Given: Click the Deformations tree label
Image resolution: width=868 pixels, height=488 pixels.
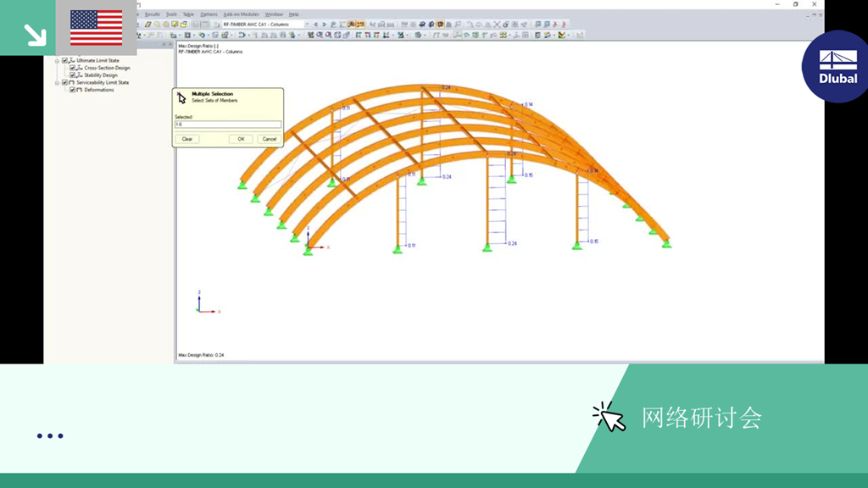Looking at the screenshot, I should (x=99, y=90).
